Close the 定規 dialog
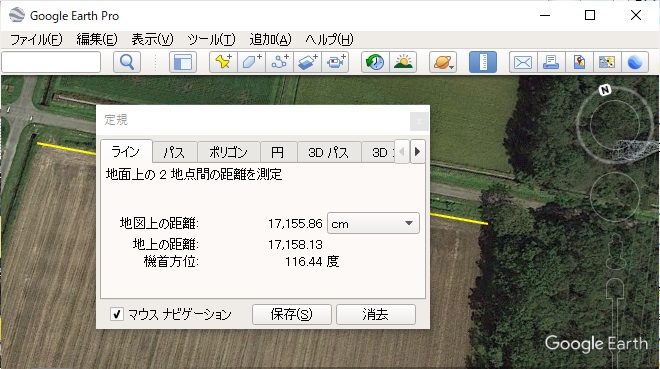Screen dimensions: 660x369 point(419,122)
